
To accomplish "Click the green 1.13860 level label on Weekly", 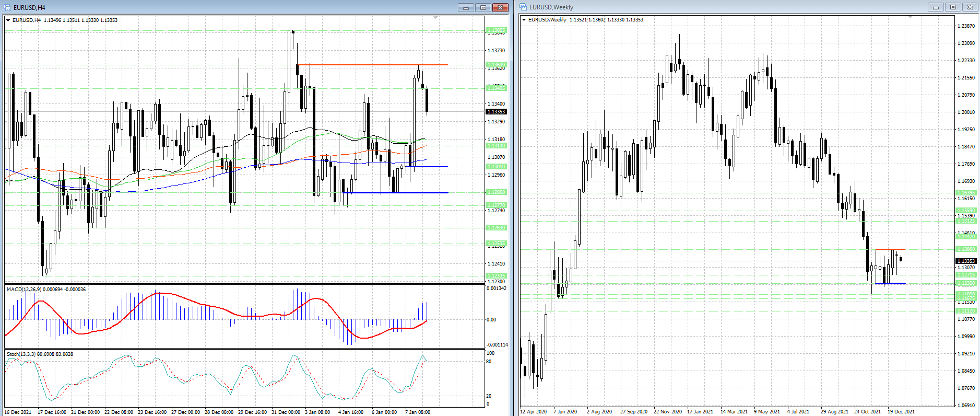I will [966, 249].
